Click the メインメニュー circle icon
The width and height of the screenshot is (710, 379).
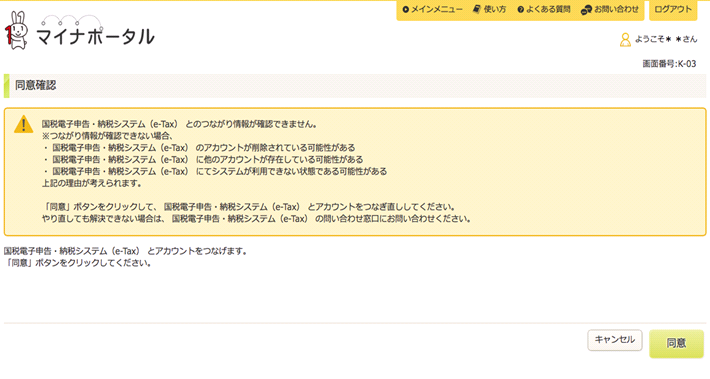coord(406,9)
